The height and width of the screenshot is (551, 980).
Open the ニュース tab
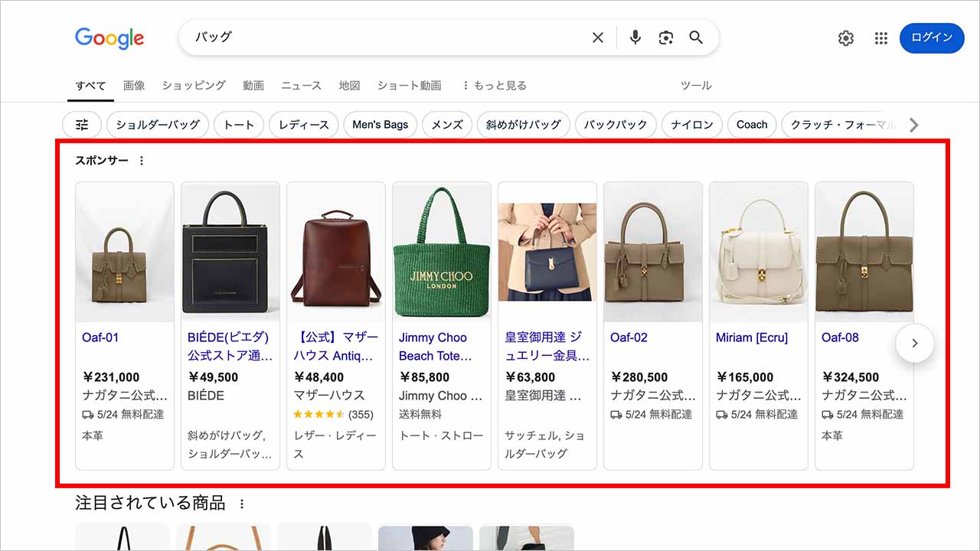[x=301, y=86]
